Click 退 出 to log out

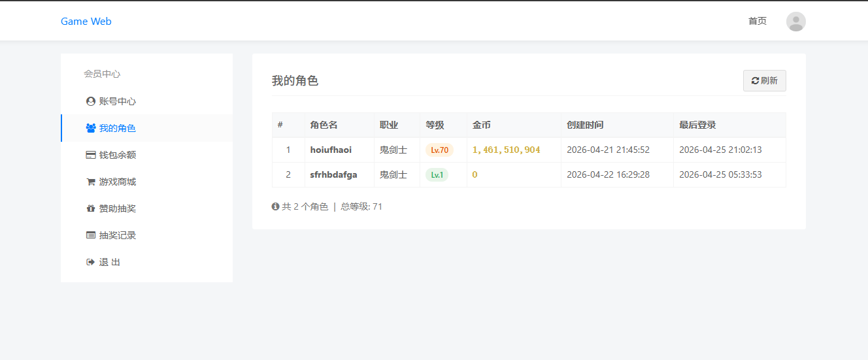[x=146, y=262]
